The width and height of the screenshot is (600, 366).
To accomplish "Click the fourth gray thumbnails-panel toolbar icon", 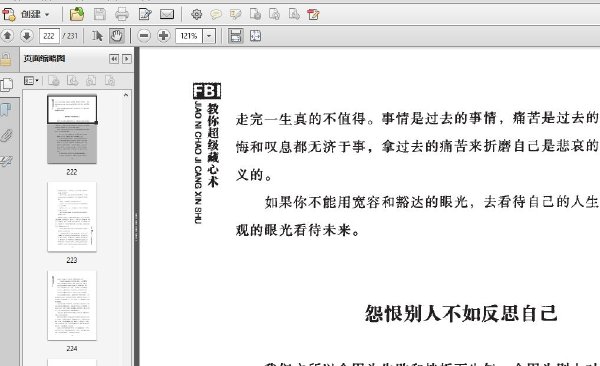I will pyautogui.click(x=110, y=81).
